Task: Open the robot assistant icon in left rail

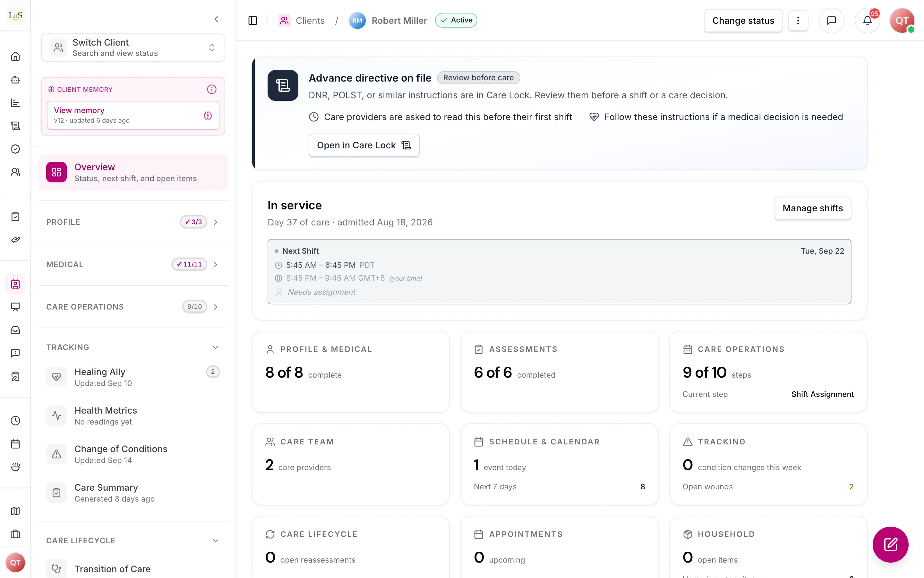Action: pos(15,80)
